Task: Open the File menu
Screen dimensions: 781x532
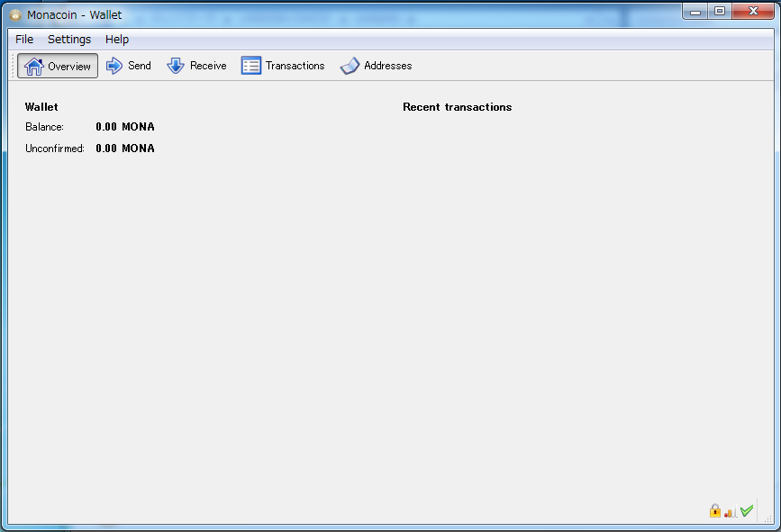Action: click(24, 40)
